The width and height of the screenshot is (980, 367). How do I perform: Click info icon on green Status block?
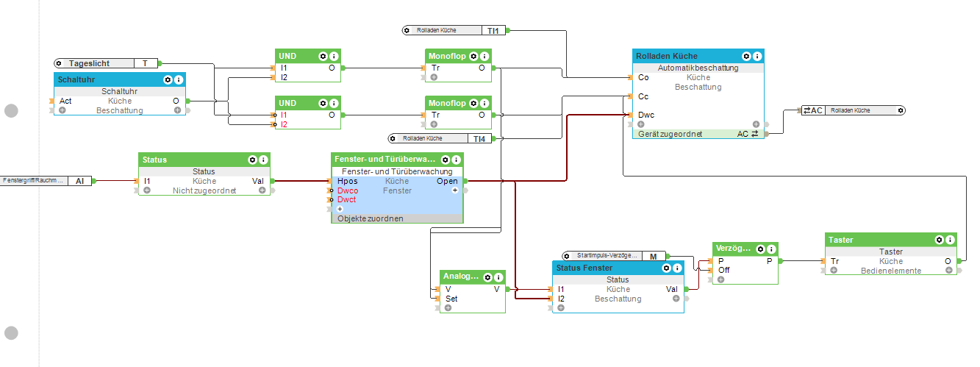tap(263, 160)
